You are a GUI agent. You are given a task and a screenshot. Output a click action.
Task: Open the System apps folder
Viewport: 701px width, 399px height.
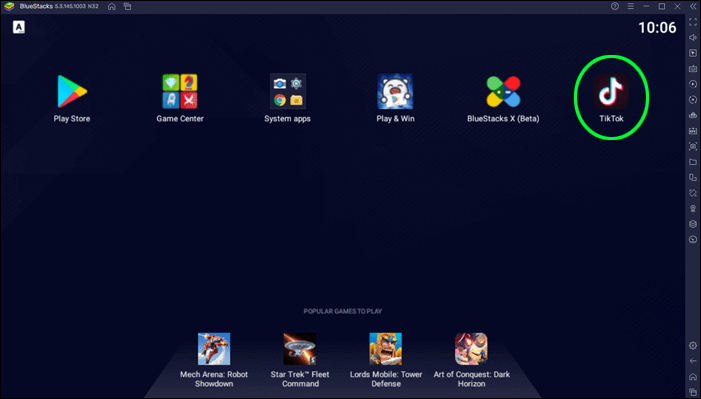pos(287,91)
